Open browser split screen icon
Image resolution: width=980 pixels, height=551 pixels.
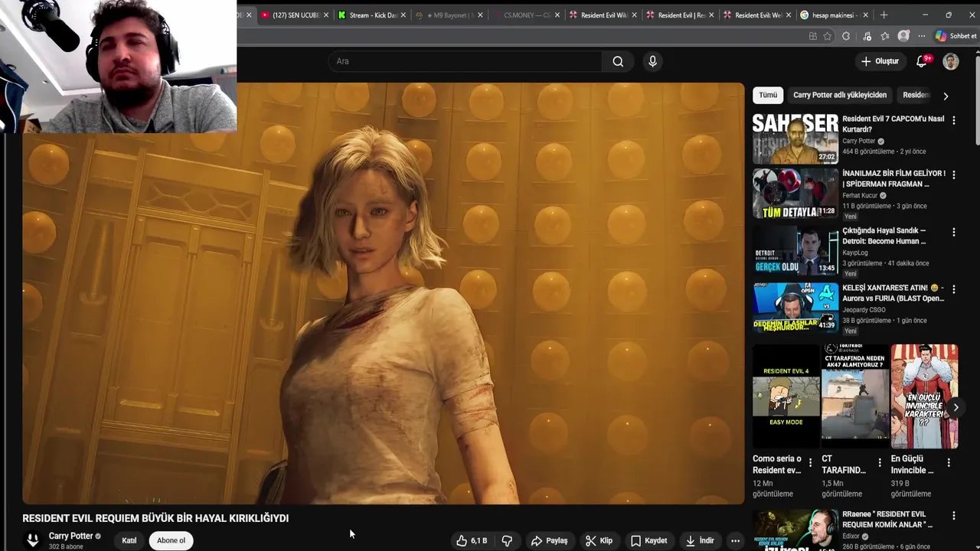812,36
